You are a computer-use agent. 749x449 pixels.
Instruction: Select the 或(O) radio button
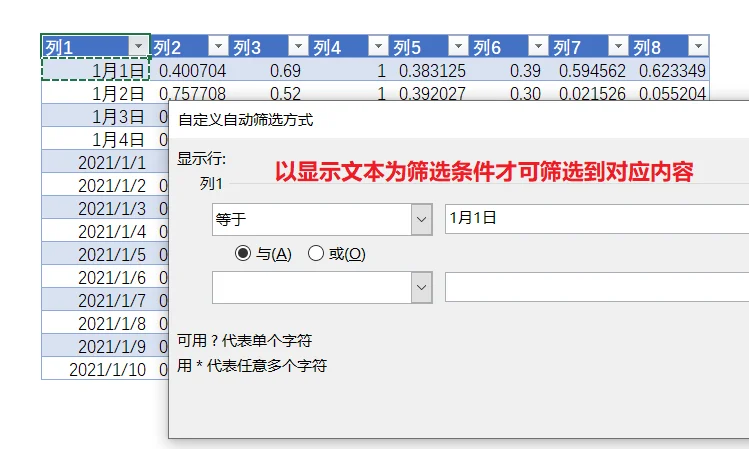click(x=316, y=253)
